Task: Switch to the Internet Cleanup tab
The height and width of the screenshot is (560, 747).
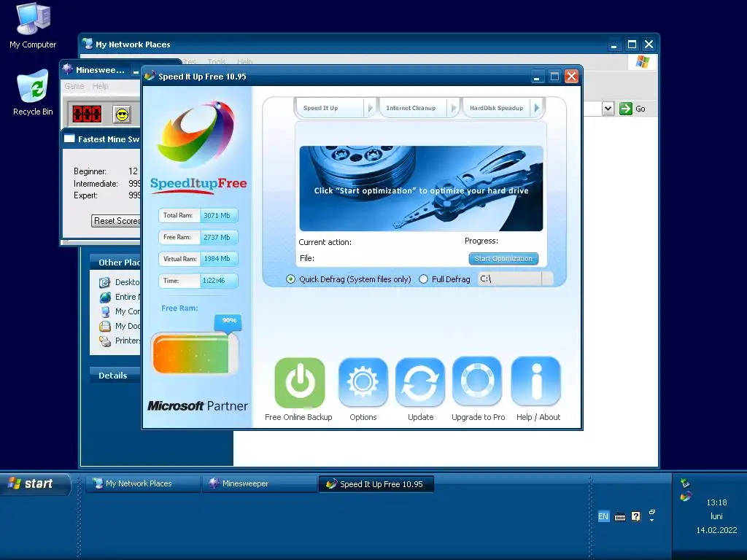Action: click(x=413, y=108)
